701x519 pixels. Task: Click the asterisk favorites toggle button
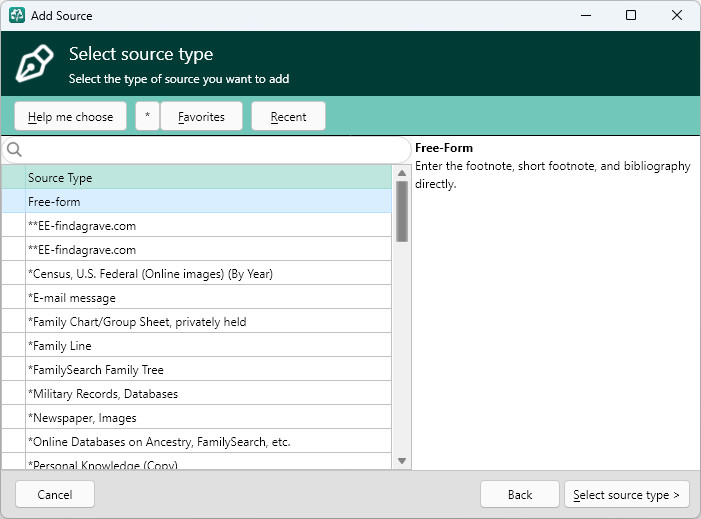tap(148, 116)
